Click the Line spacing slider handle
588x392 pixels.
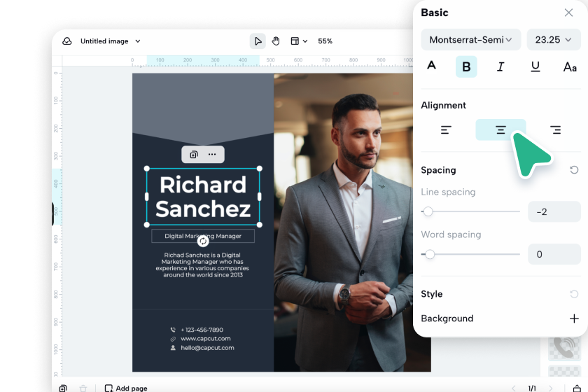tap(428, 211)
